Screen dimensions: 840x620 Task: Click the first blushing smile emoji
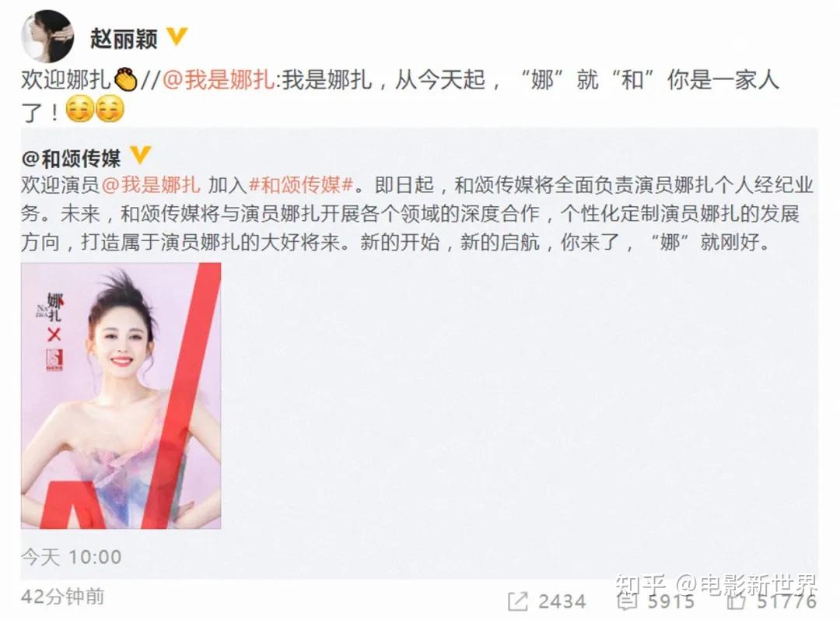tap(80, 110)
